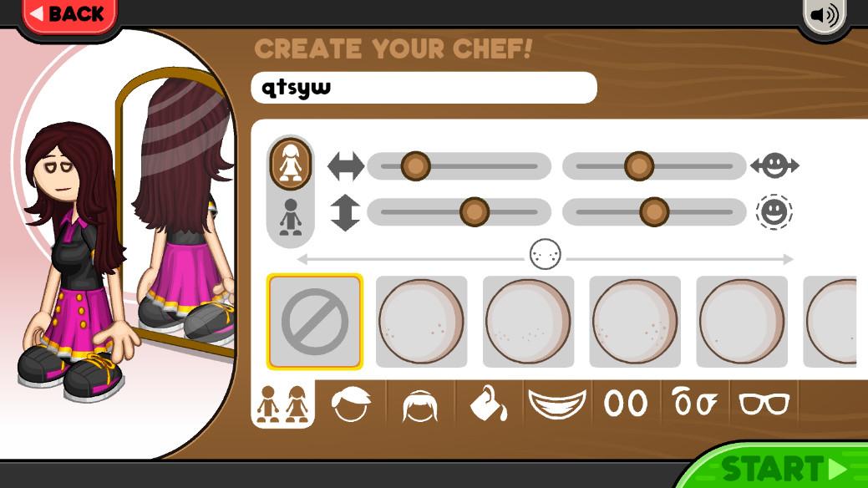Pick the third freckle pattern thumbnail
868x488 pixels.
(x=635, y=322)
